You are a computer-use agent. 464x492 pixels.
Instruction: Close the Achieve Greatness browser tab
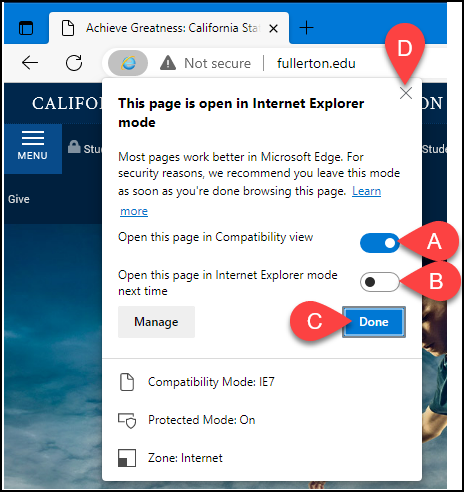(273, 29)
